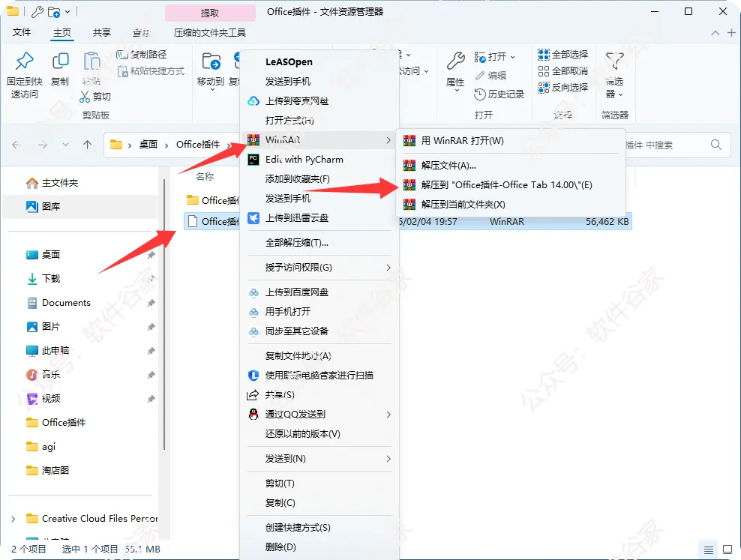Choose 共享(S) with share icon

coord(319,395)
